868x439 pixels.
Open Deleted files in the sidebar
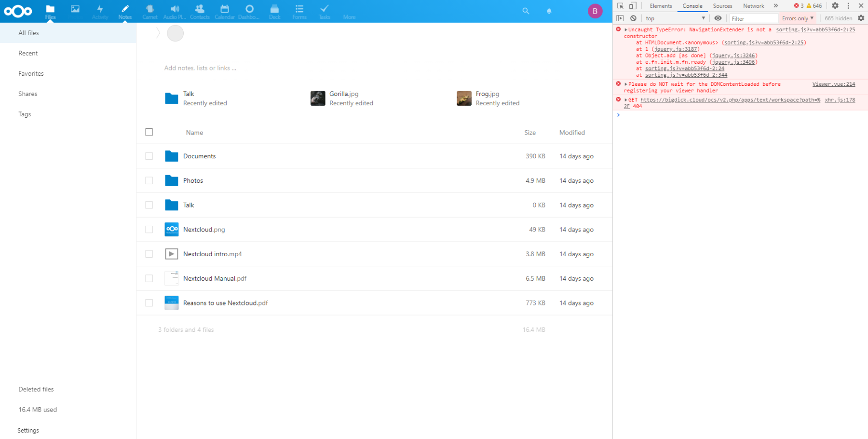click(36, 389)
